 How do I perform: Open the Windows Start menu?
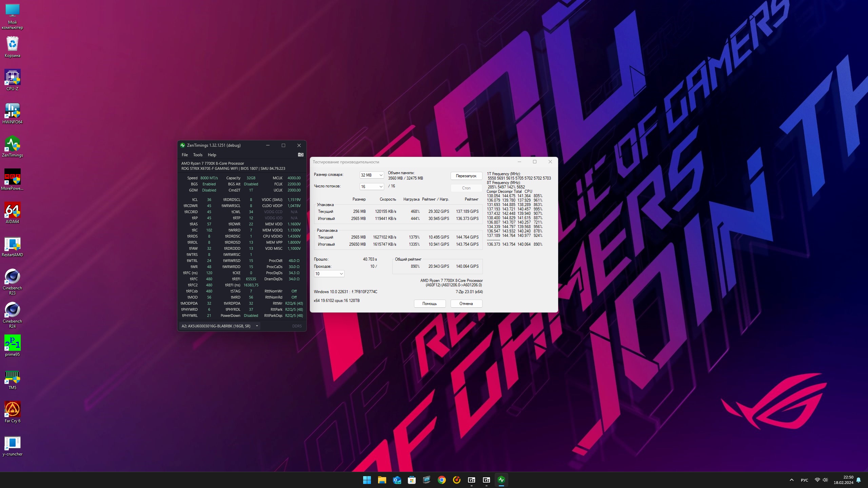tap(367, 480)
